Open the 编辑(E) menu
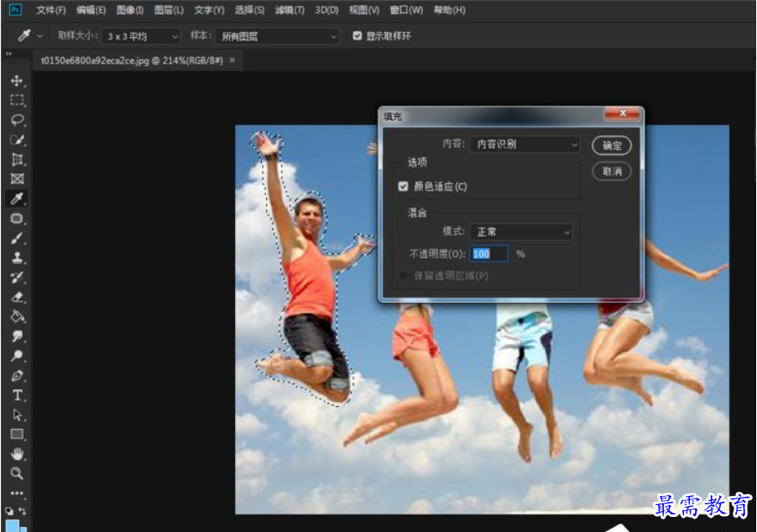The width and height of the screenshot is (757, 532). (91, 10)
